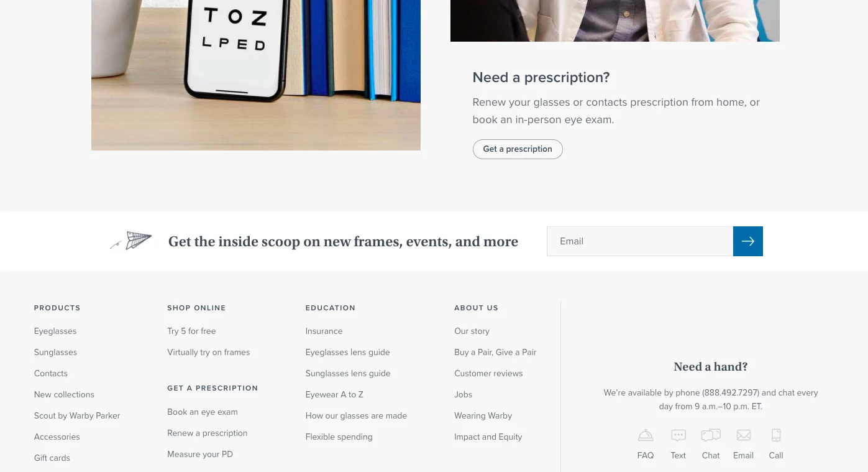Select the Call phone icon
Screen dimensions: 868x472
[x=775, y=435]
